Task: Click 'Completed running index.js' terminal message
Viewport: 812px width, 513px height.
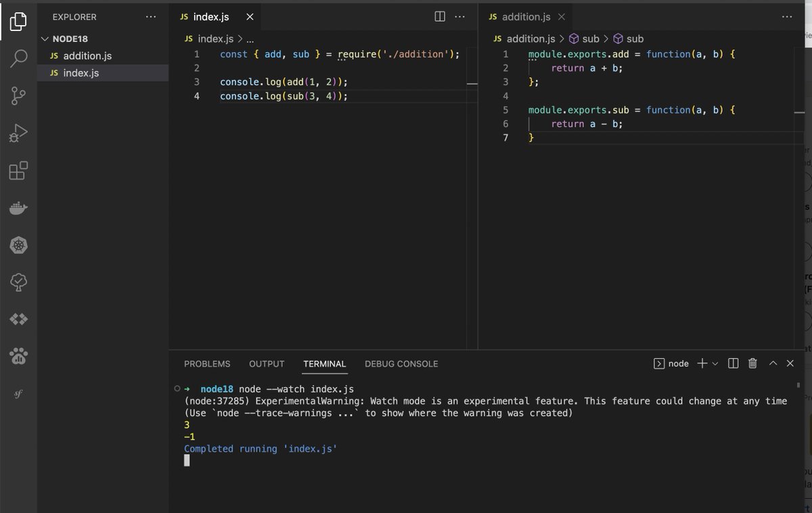Action: 261,449
